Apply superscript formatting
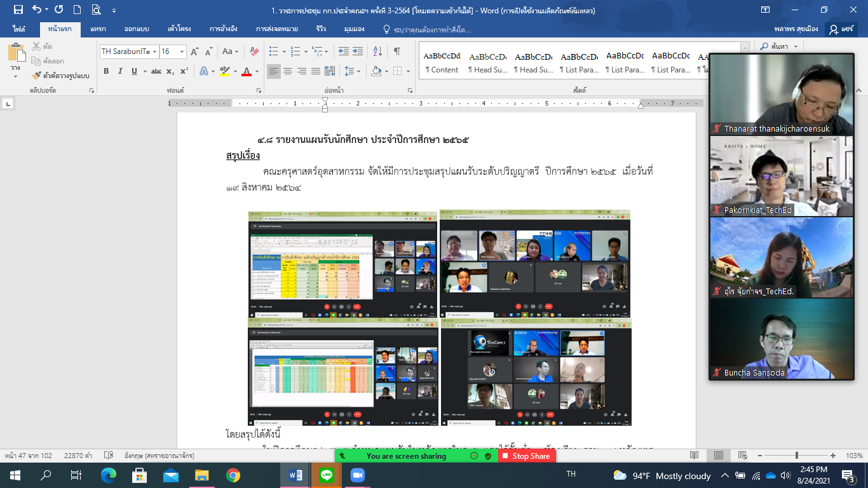Viewport: 868px width, 488px height. (x=184, y=71)
